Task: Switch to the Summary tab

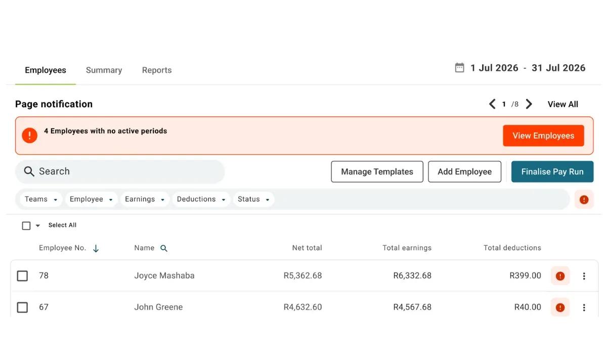Action: point(104,70)
